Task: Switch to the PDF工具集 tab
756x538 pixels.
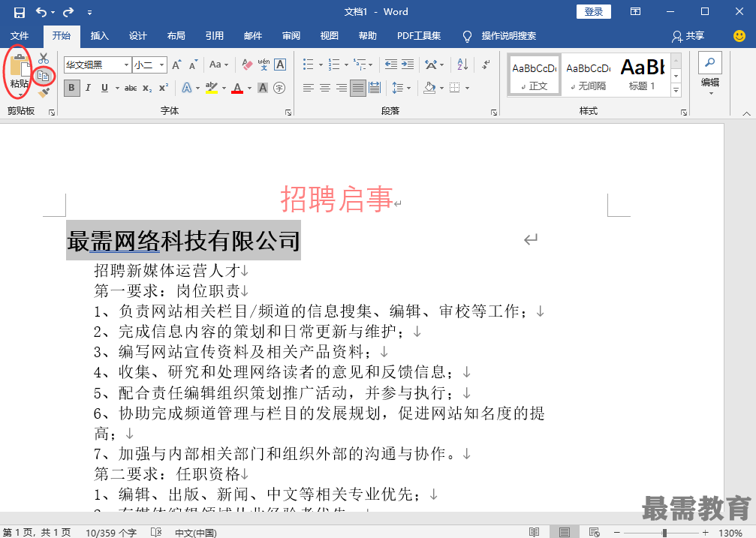Action: tap(419, 36)
